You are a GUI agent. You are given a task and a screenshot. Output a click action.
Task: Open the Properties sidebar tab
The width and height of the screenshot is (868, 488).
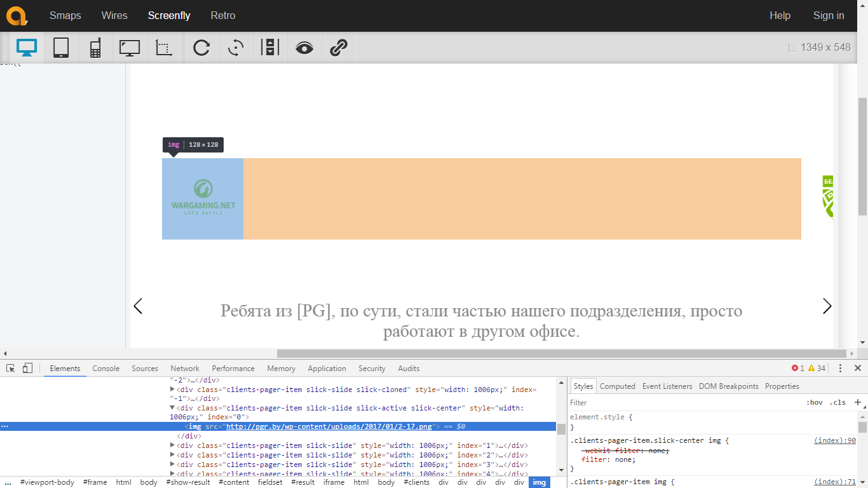tap(782, 386)
